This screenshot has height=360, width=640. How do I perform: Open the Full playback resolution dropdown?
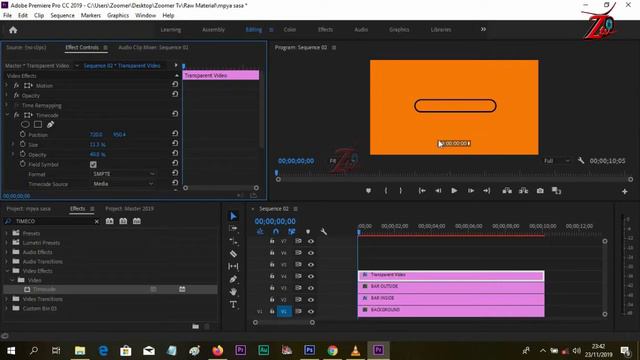point(557,161)
